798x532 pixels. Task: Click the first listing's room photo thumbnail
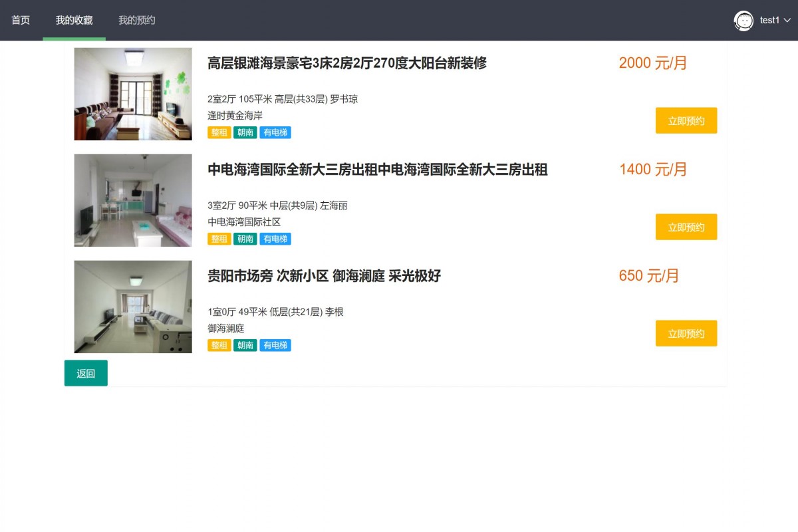[132, 94]
